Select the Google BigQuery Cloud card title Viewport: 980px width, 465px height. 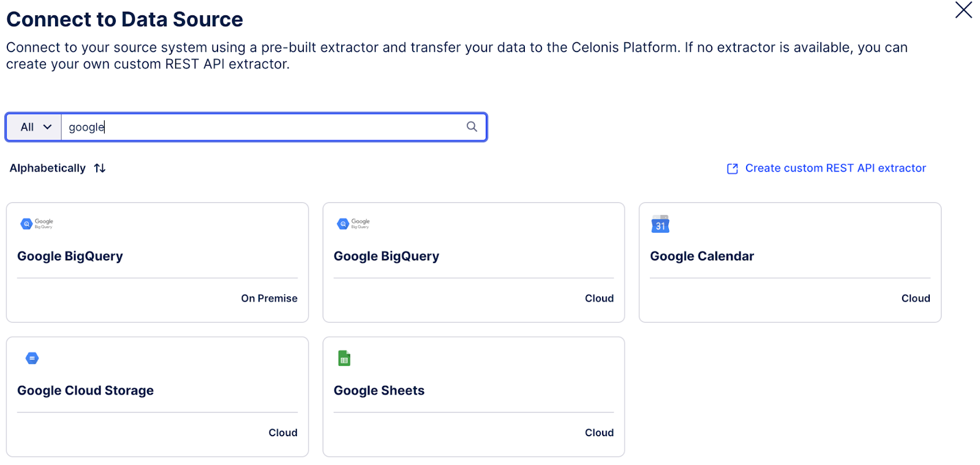(x=386, y=256)
